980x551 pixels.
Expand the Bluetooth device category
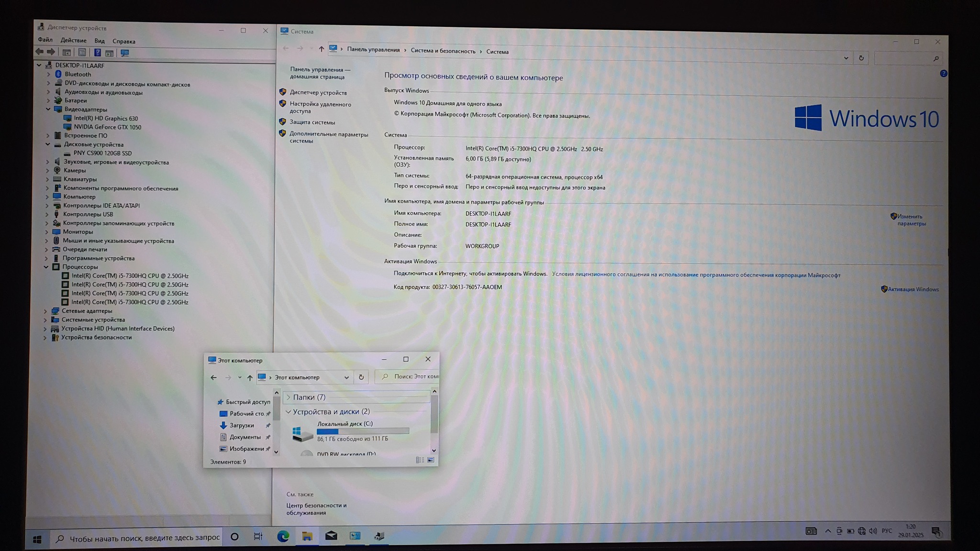(x=48, y=74)
